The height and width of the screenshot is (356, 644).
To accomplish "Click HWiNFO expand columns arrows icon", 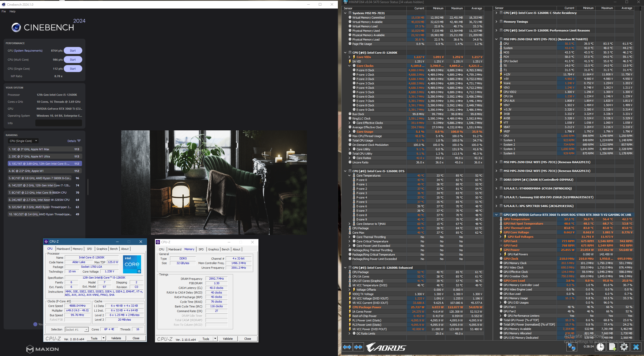I will point(347,347).
